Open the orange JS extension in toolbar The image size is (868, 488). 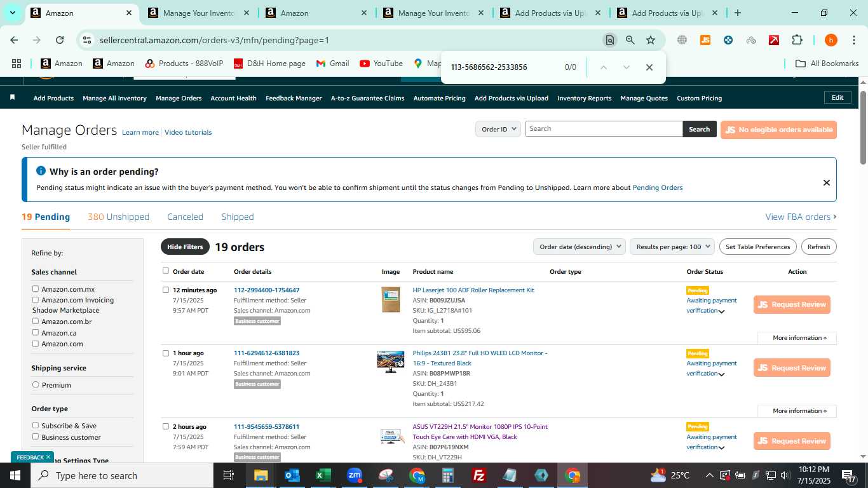pyautogui.click(x=705, y=40)
